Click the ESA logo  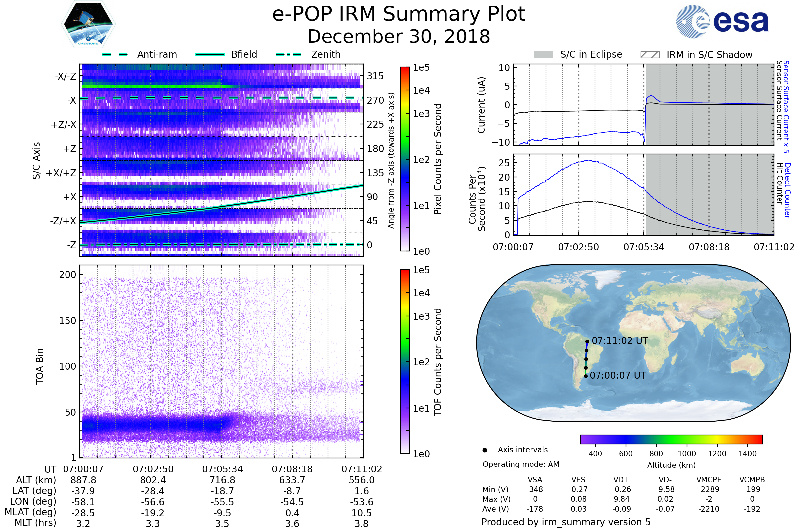[722, 22]
